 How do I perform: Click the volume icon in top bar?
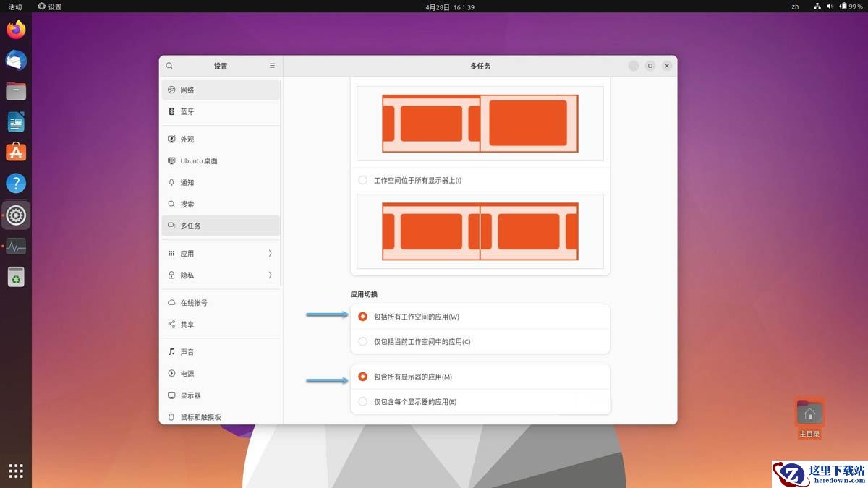click(830, 7)
